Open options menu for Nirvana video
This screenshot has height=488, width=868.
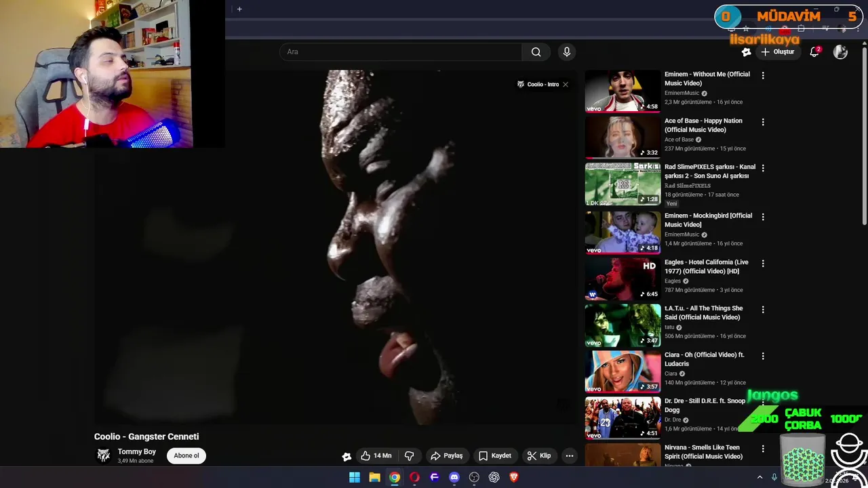click(763, 449)
